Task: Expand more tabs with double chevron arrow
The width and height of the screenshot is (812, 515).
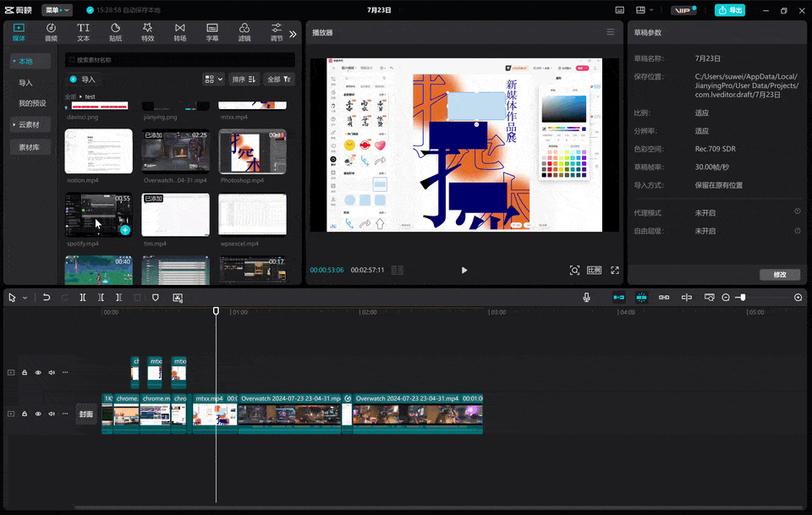Action: (293, 34)
